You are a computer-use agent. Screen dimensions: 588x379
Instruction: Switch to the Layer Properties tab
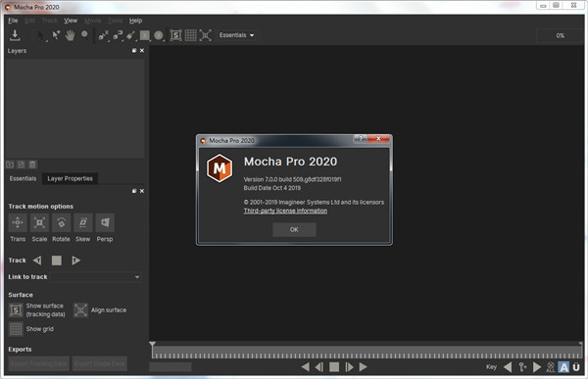point(71,178)
